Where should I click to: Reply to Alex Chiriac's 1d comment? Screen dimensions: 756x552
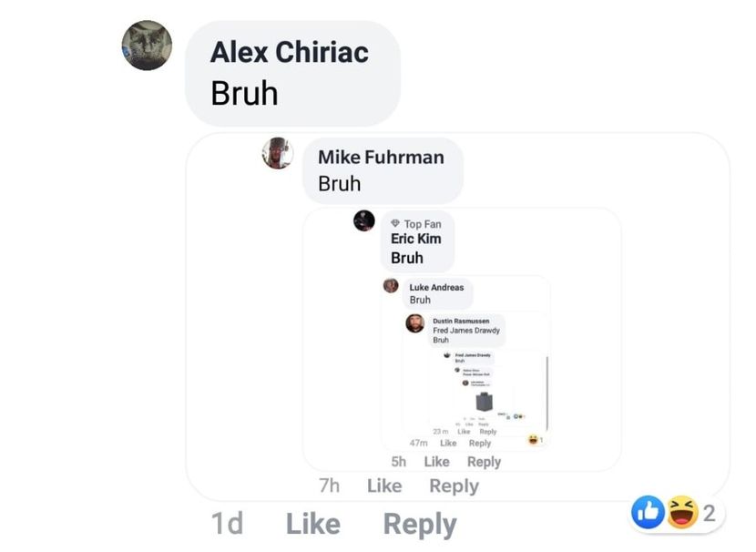(x=420, y=525)
